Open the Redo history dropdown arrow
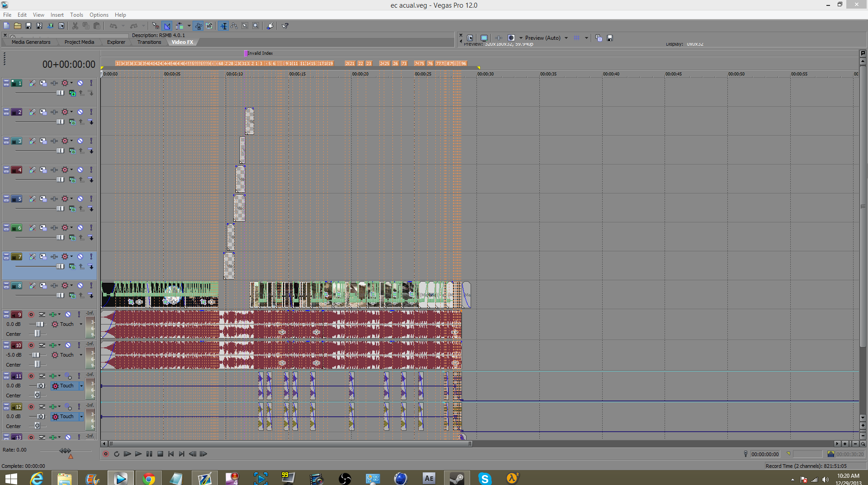This screenshot has height=485, width=868. click(143, 26)
